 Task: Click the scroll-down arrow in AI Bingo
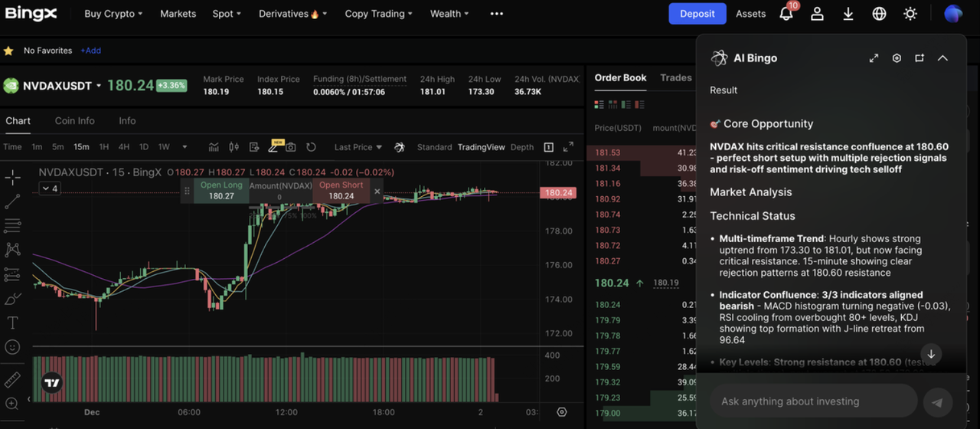point(931,354)
